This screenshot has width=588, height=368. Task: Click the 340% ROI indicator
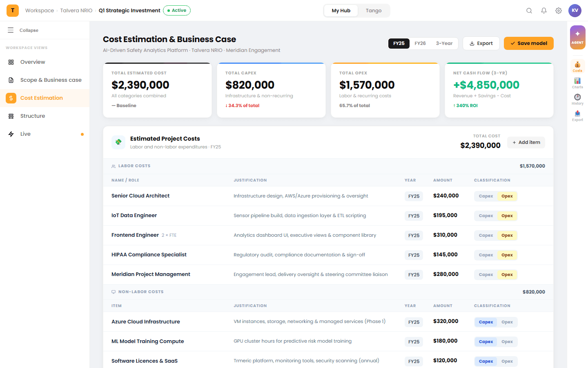(x=465, y=105)
